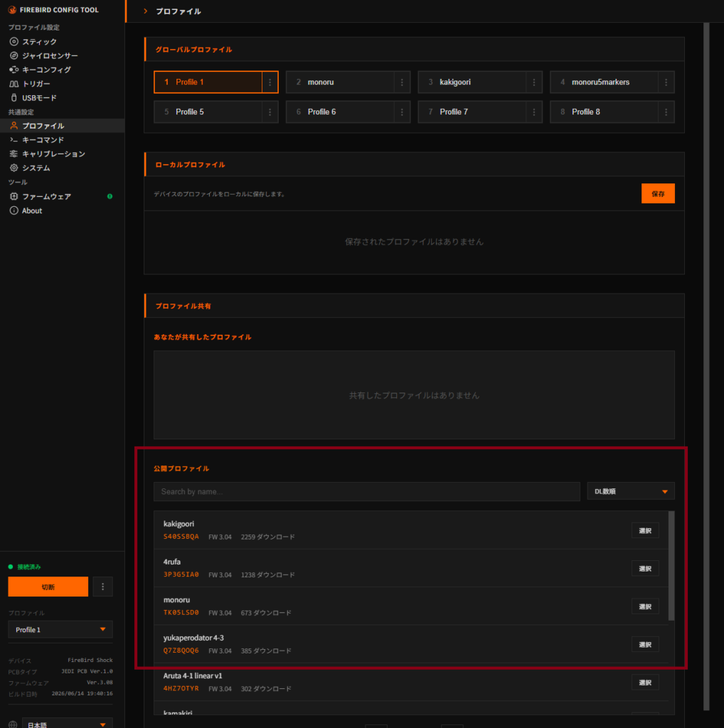Screen dimensions: 724x728
Task: Open Profile 8 three-dot menu
Action: [x=666, y=112]
